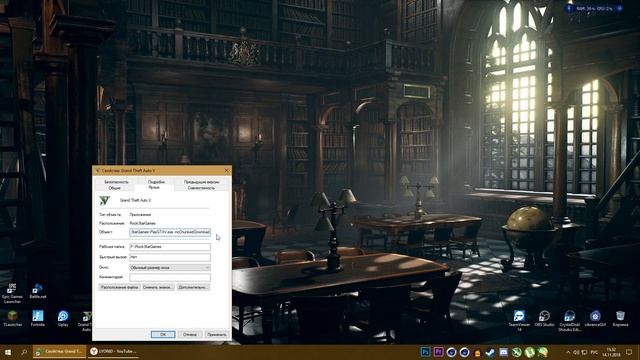This screenshot has height=360, width=640.
Task: Switch to the Безопасность tab
Action: pyautogui.click(x=116, y=182)
